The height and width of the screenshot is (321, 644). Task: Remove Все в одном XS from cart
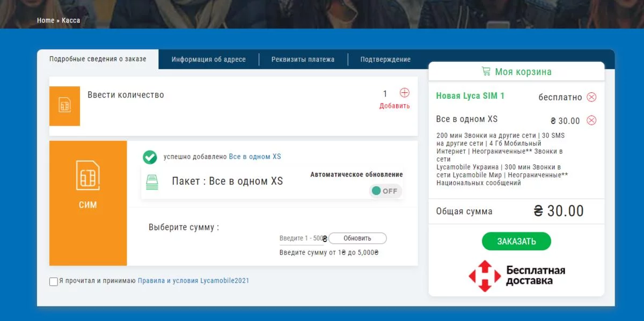coord(591,120)
